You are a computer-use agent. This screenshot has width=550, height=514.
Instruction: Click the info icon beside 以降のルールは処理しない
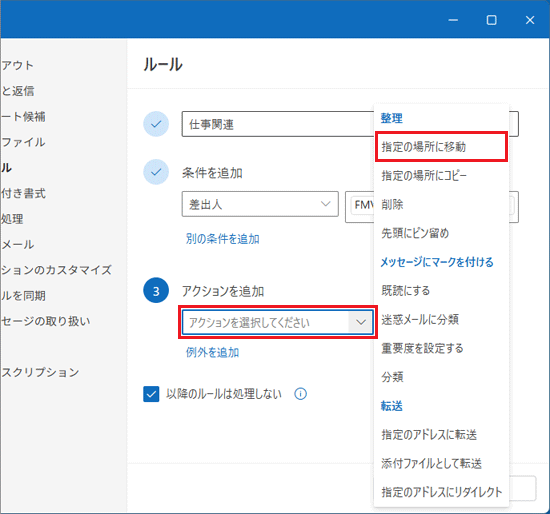click(300, 394)
